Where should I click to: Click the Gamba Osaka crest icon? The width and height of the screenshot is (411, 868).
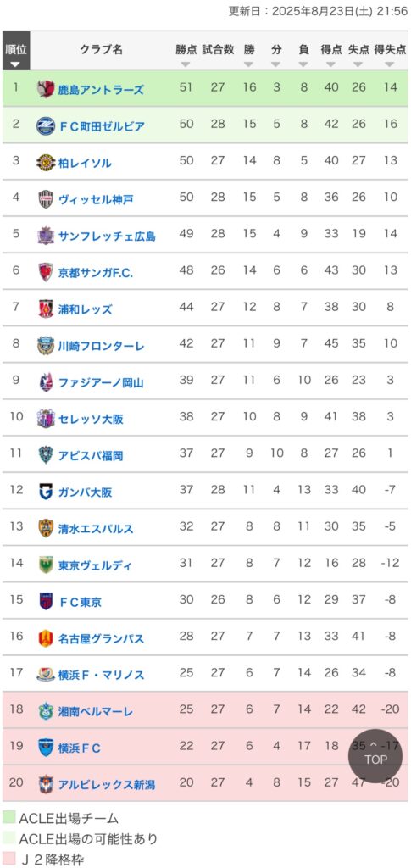pyautogui.click(x=46, y=492)
